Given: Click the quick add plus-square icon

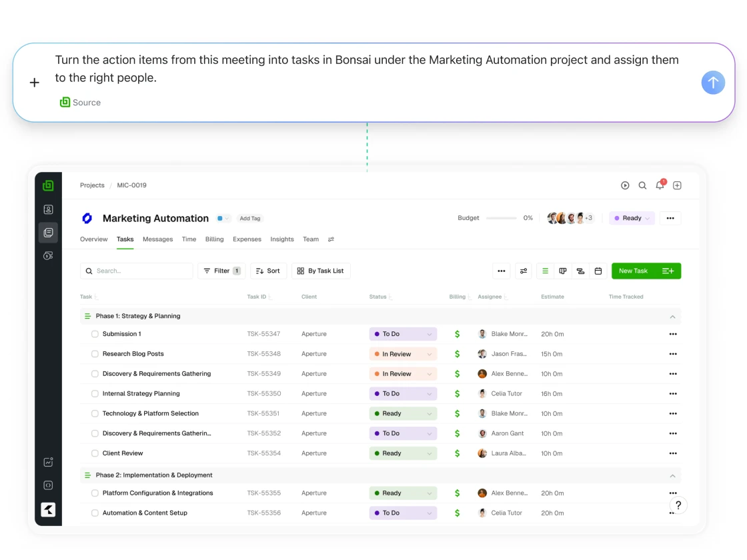Looking at the screenshot, I should 677,185.
